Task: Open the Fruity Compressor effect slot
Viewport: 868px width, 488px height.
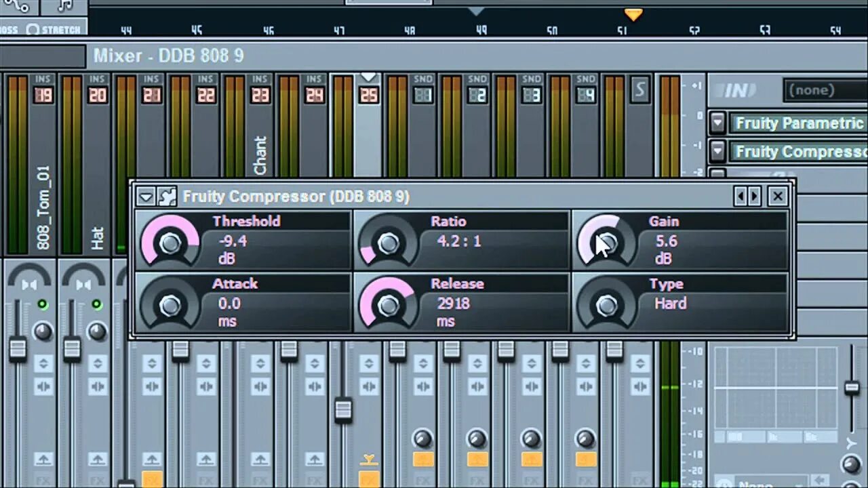Action: (x=799, y=152)
